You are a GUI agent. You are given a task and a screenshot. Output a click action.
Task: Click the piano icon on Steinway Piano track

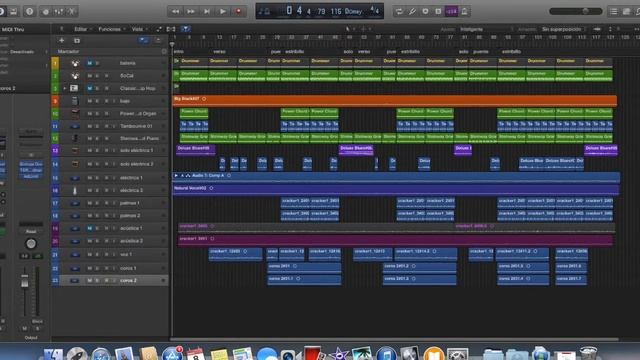coord(75,138)
